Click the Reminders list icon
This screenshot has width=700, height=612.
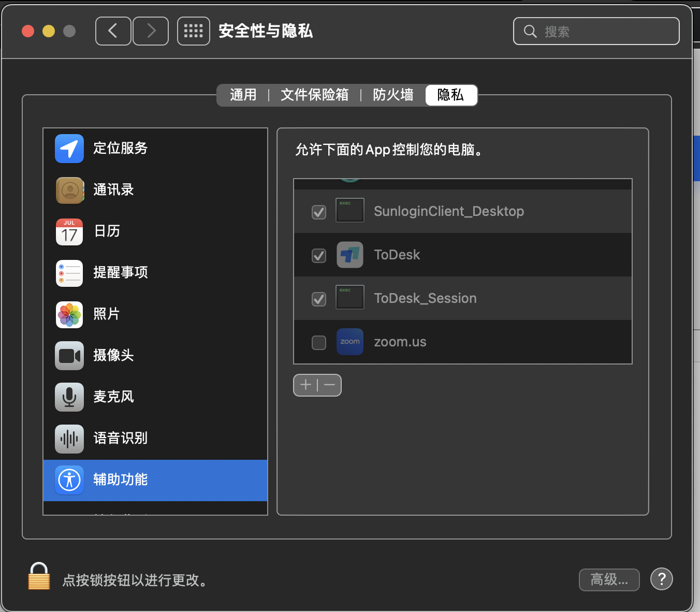69,273
